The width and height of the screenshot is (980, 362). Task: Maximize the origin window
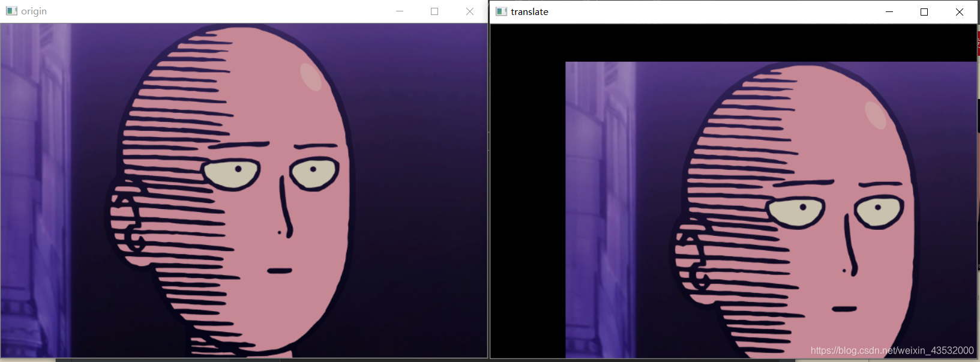434,11
